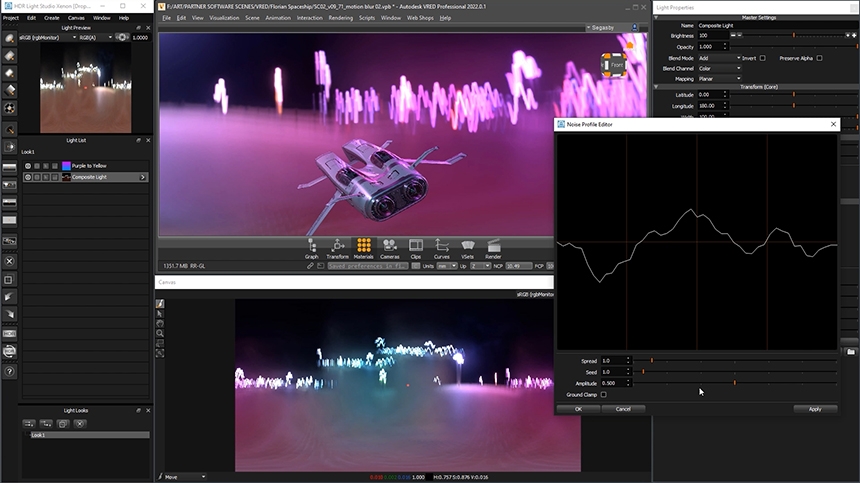Open the Create menu in HDR Light Studio

coord(52,18)
